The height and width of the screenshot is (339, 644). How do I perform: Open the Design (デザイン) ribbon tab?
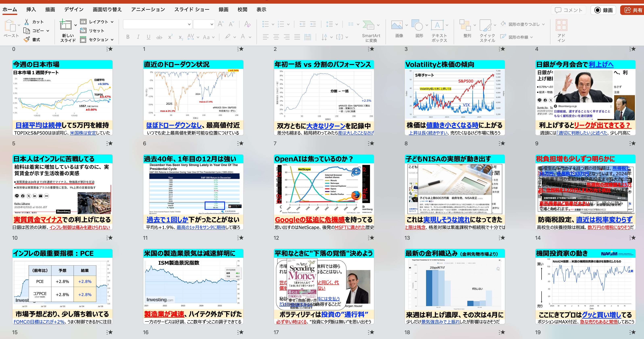74,9
